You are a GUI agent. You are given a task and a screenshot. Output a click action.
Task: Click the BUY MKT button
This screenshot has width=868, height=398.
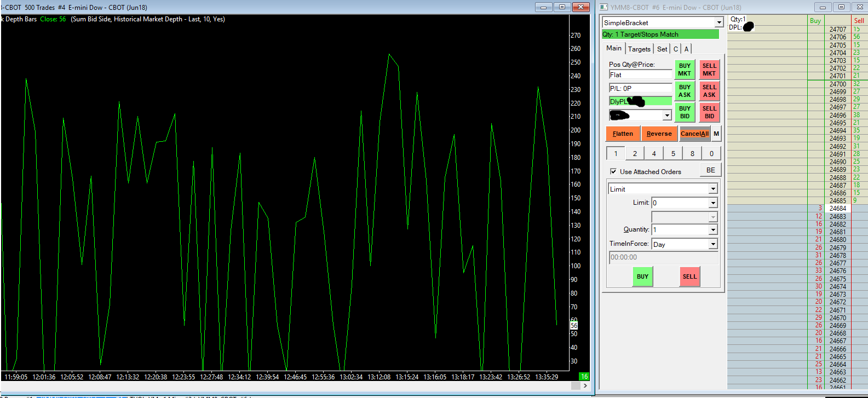(x=685, y=70)
